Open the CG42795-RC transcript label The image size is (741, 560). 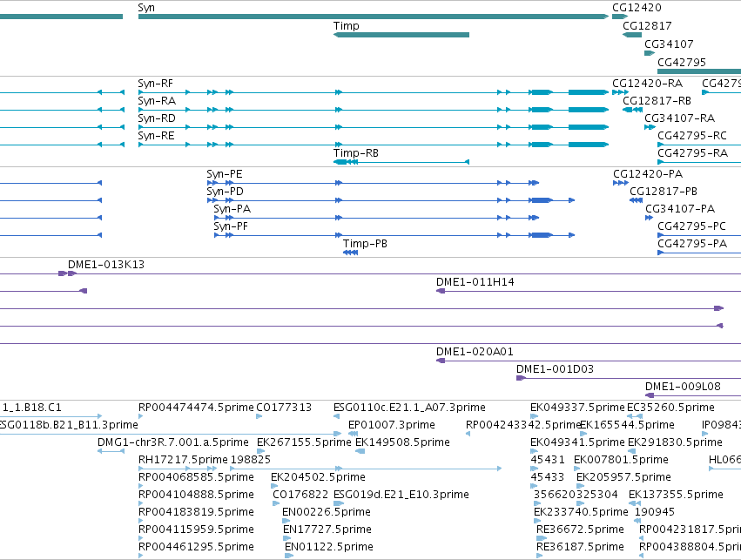tap(692, 136)
